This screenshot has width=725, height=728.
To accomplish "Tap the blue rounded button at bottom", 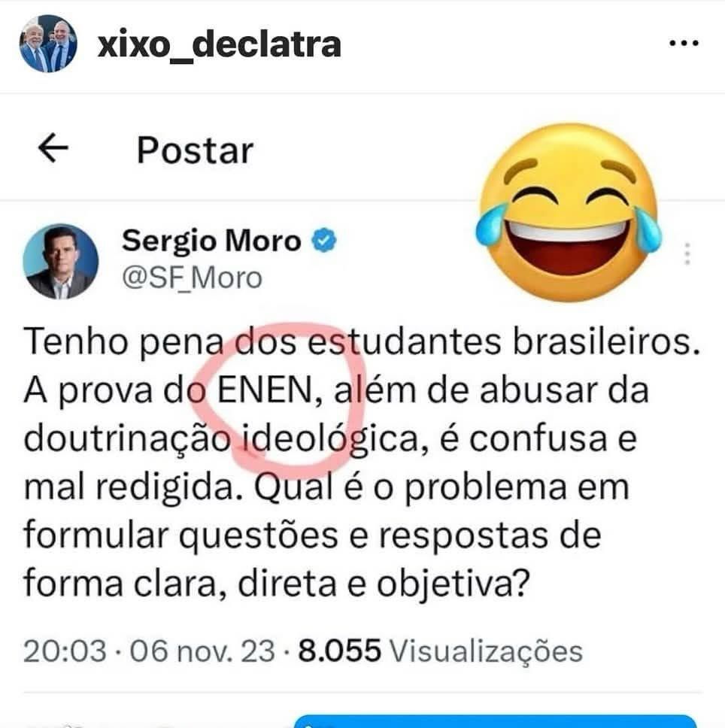I will point(495,721).
